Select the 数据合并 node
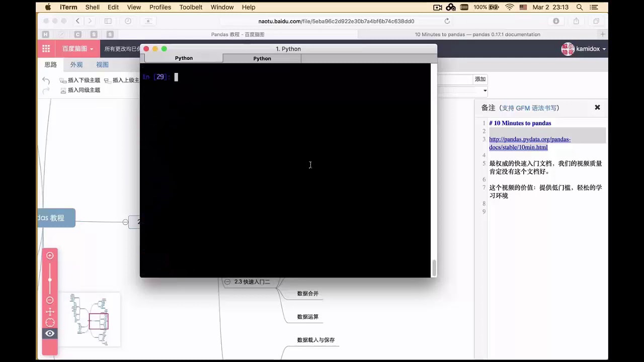Image resolution: width=644 pixels, height=362 pixels. (308, 294)
